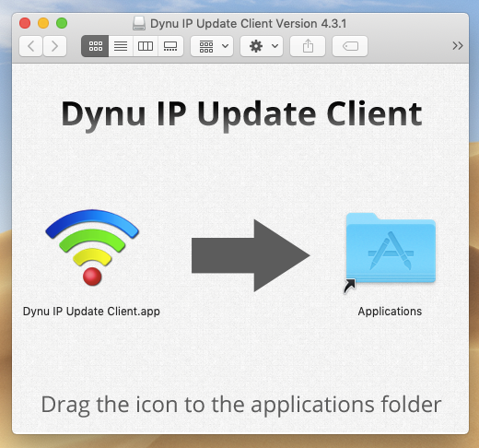This screenshot has height=448, width=479.
Task: Minimize the window with yellow button
Action: tap(43, 23)
